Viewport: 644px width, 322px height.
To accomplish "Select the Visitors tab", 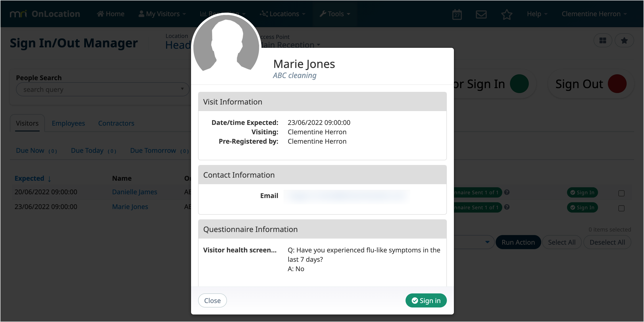I will click(x=27, y=123).
